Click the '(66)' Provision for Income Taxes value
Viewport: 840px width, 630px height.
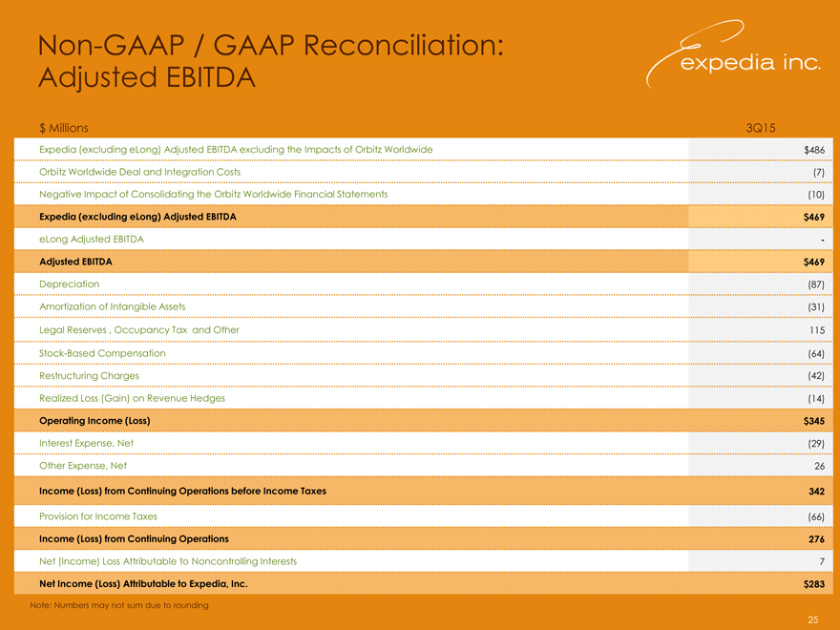tap(816, 517)
